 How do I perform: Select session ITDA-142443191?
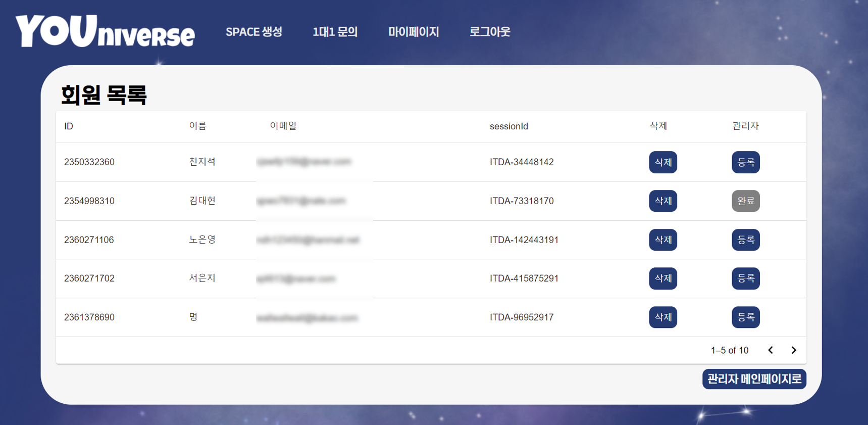point(524,240)
